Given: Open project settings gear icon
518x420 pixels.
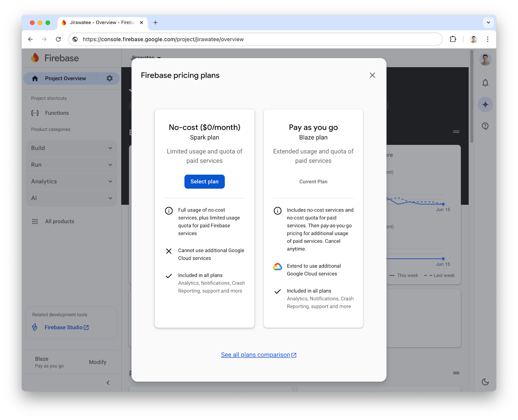Looking at the screenshot, I should [x=109, y=78].
